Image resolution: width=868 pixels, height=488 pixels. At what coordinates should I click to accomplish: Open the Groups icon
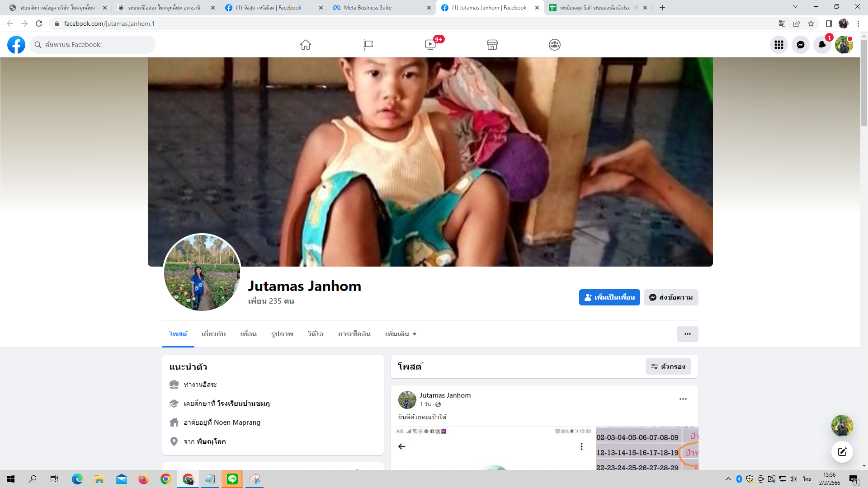[555, 45]
